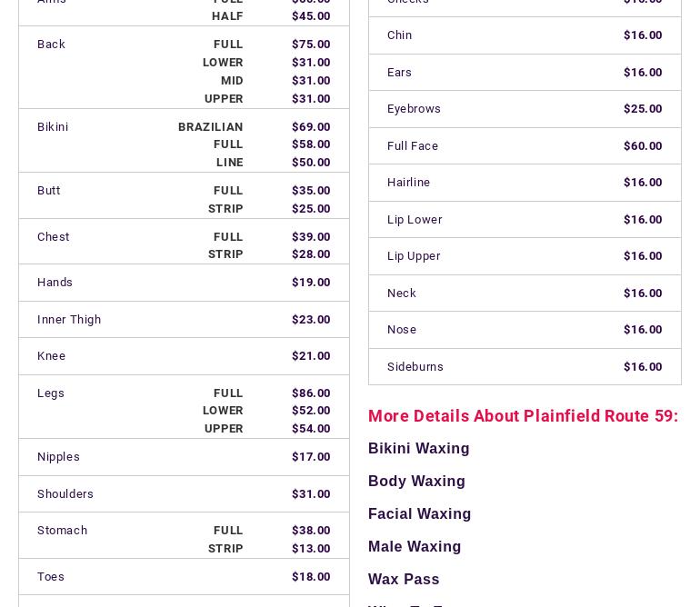
Task: Open the Body Waxing link
Action: point(416,481)
